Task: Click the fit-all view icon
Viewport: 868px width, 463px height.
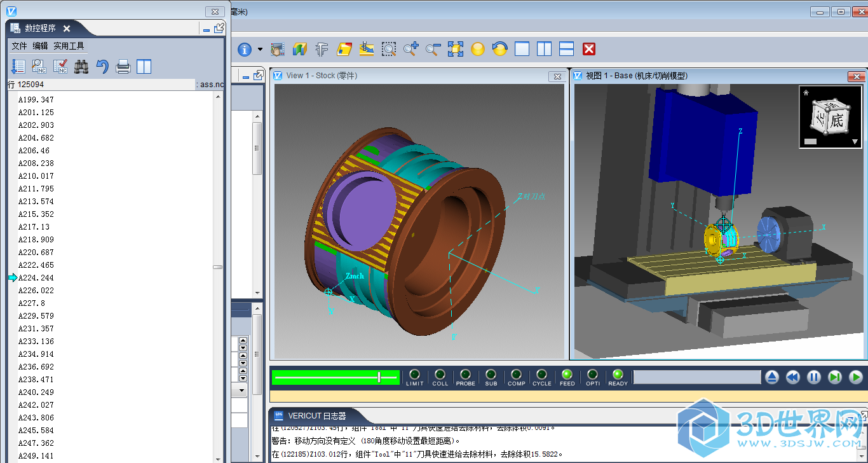Action: click(x=456, y=49)
